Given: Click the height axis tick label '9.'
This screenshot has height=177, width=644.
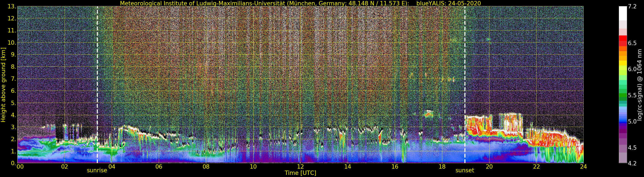Looking at the screenshot, I should pos(13,55).
